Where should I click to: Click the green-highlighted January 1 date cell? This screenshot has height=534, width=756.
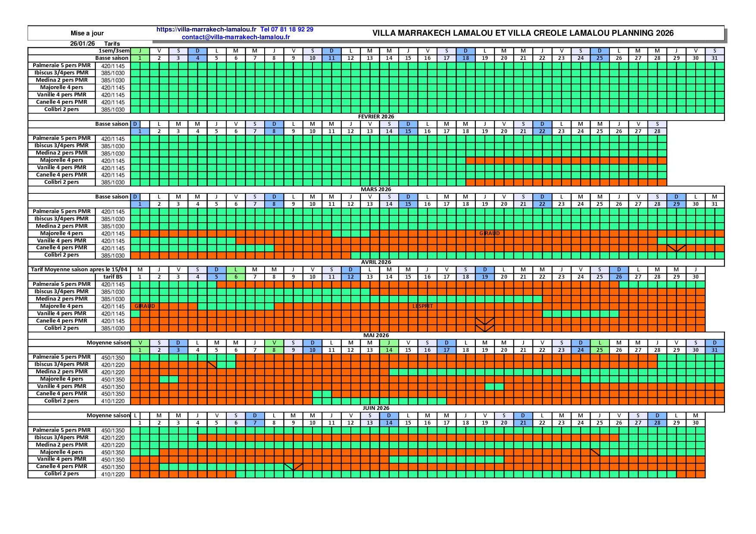click(x=140, y=58)
